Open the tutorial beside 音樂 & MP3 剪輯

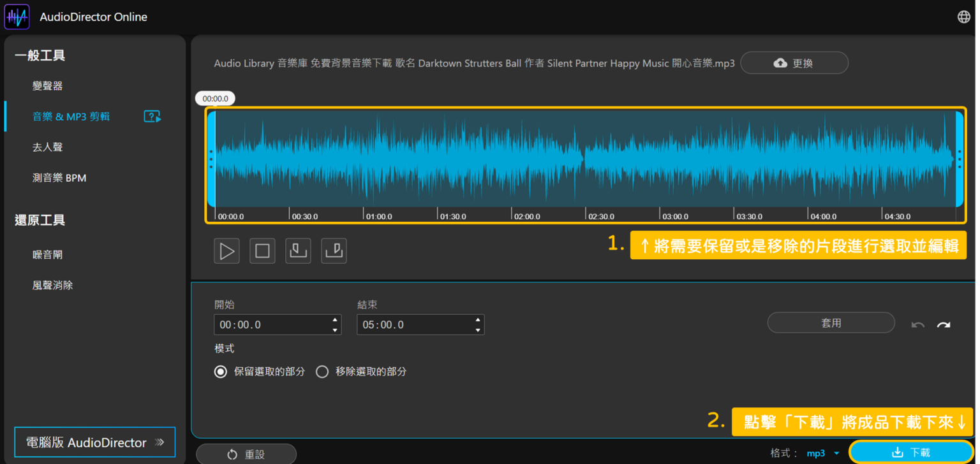(152, 116)
